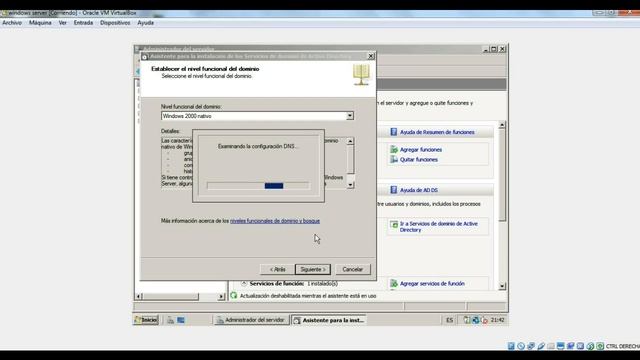Click the Agregar servicios de función icon

(394, 283)
